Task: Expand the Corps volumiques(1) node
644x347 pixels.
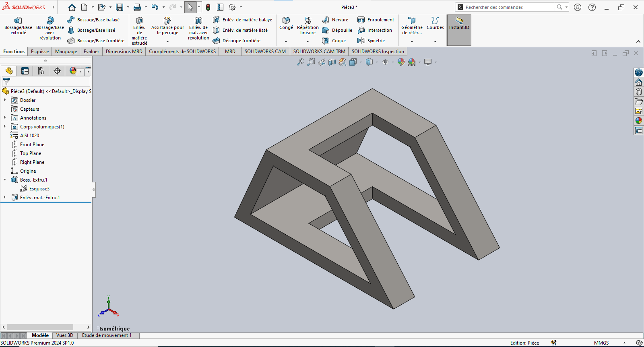Action: tap(5, 127)
